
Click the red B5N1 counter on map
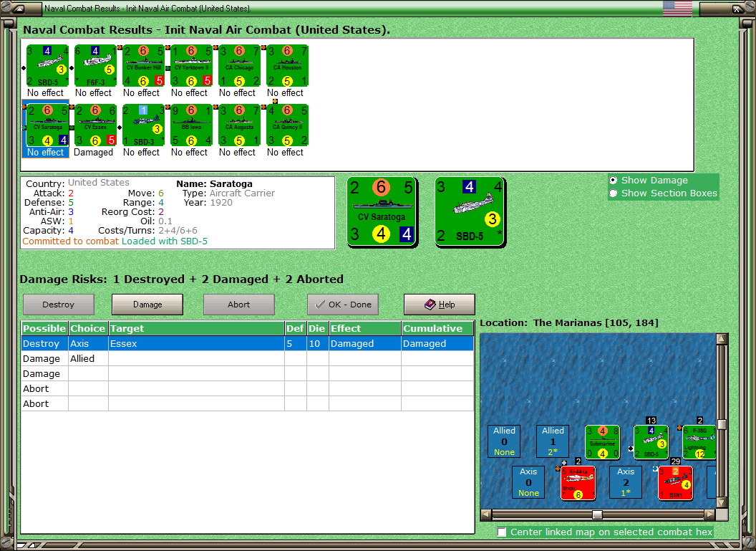[x=675, y=483]
